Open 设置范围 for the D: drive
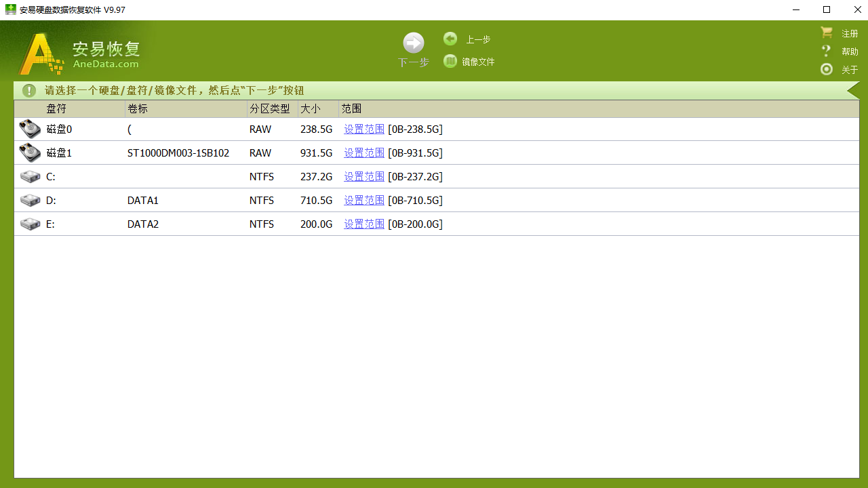868x488 pixels. (363, 200)
